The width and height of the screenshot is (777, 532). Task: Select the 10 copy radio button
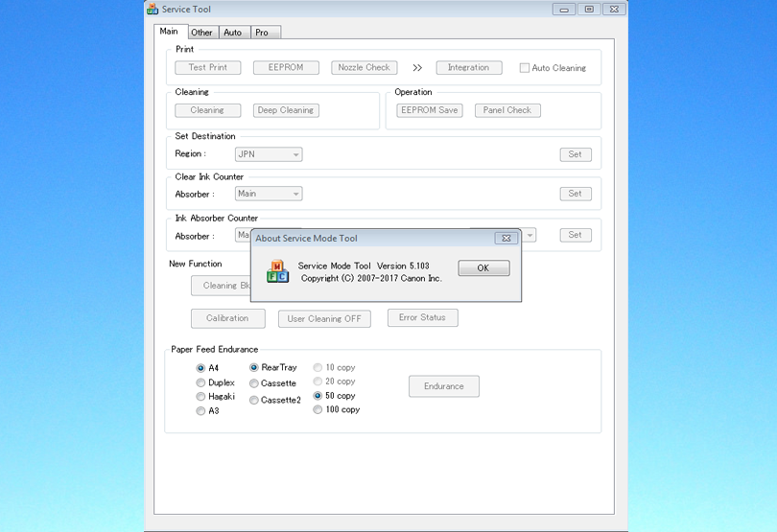coord(318,367)
